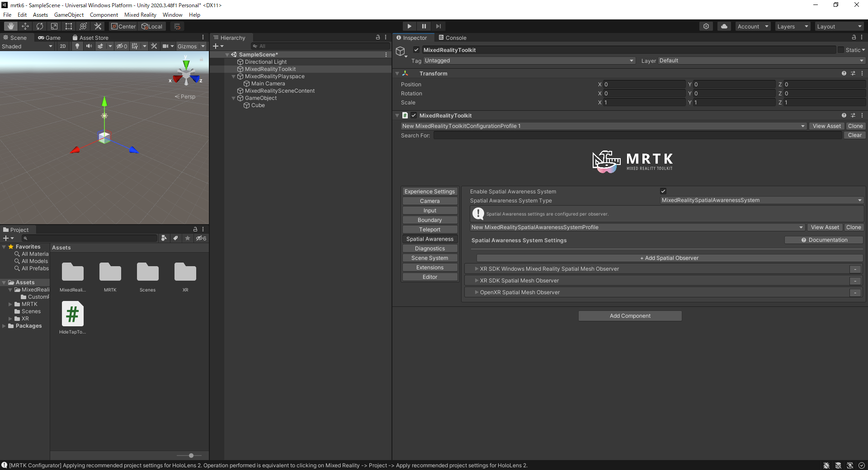
Task: Open the Layout dropdown
Action: (840, 26)
